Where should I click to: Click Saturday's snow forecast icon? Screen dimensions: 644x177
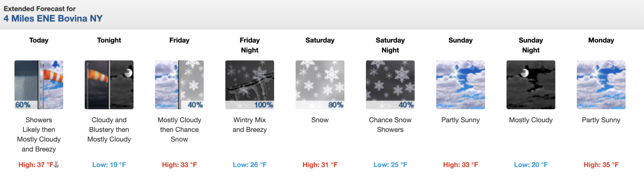point(320,85)
